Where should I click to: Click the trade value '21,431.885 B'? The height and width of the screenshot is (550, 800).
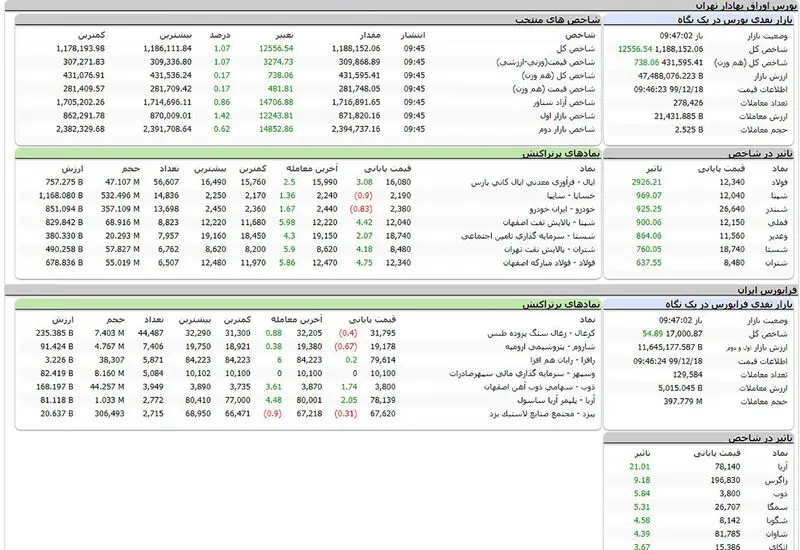click(679, 116)
